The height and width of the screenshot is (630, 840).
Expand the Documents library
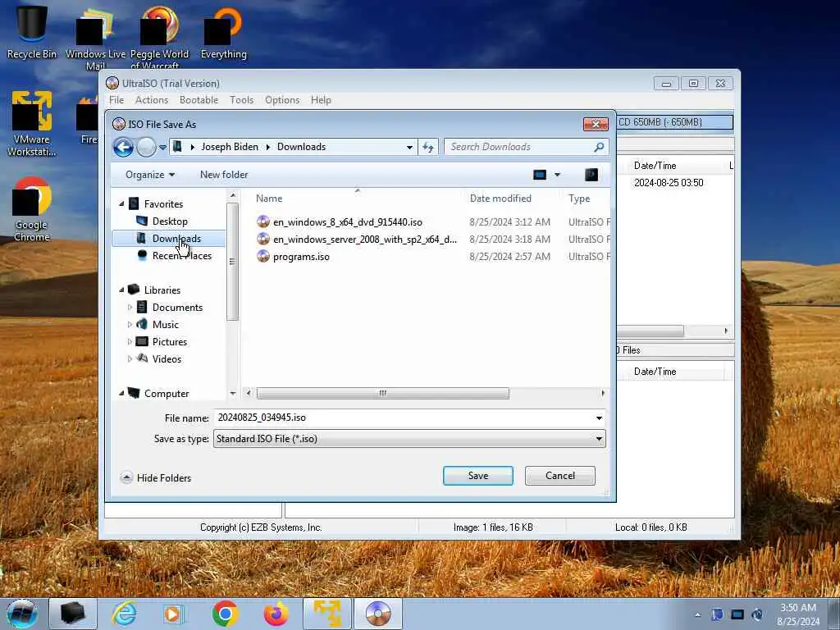[130, 308]
